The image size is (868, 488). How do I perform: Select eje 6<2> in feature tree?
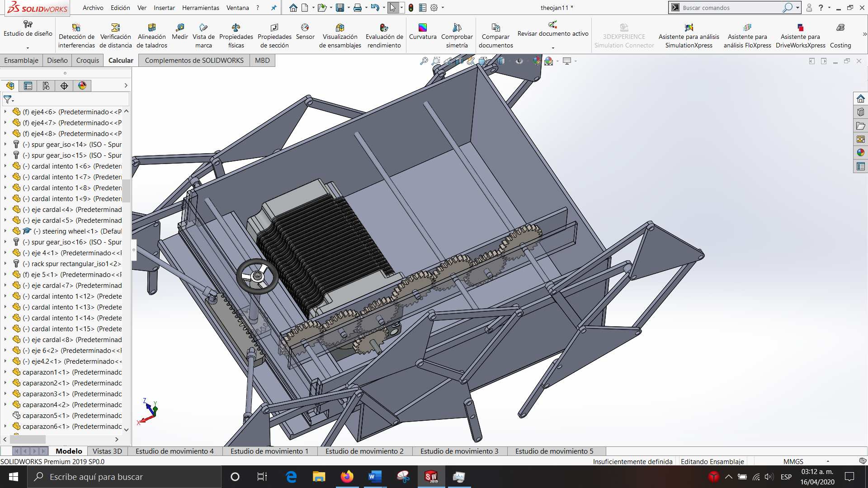coord(72,350)
